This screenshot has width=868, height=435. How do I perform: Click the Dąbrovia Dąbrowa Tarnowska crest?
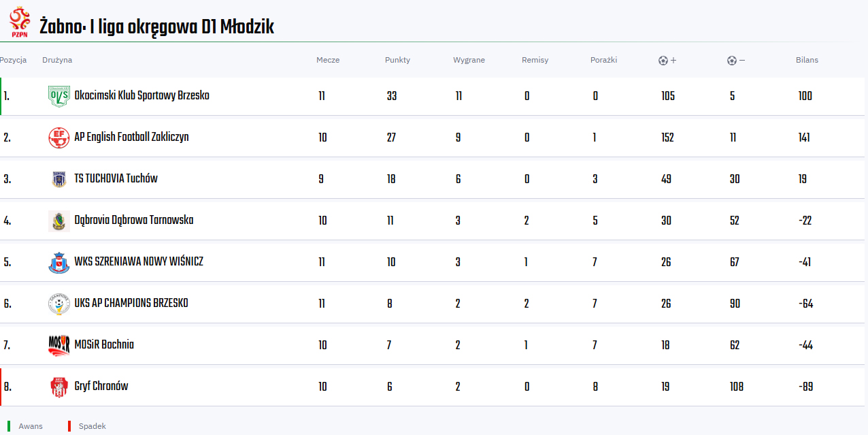pyautogui.click(x=59, y=221)
